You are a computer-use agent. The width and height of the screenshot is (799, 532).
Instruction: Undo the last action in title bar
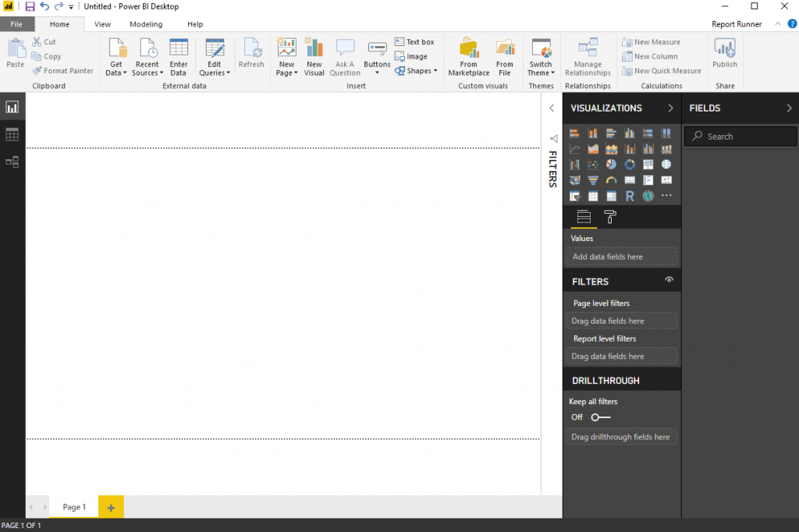(44, 6)
